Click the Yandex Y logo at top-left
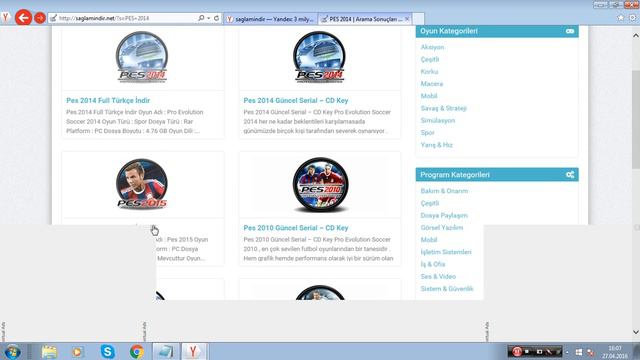The height and width of the screenshot is (360, 640). click(6, 18)
